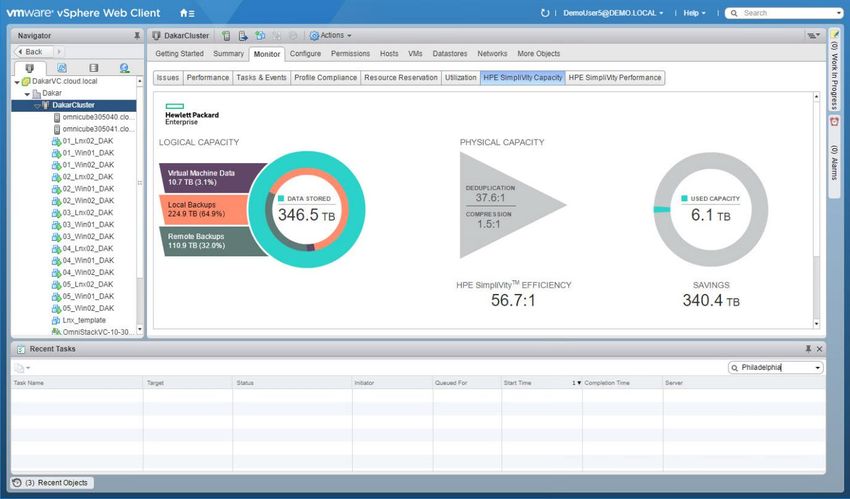Click the Alarms bell icon
This screenshot has width=850, height=499.
point(834,122)
